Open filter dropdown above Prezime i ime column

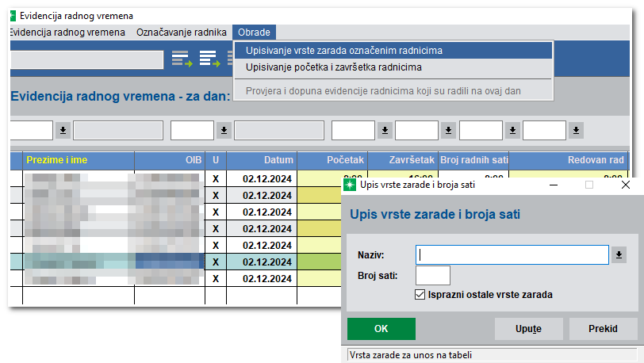pyautogui.click(x=62, y=130)
